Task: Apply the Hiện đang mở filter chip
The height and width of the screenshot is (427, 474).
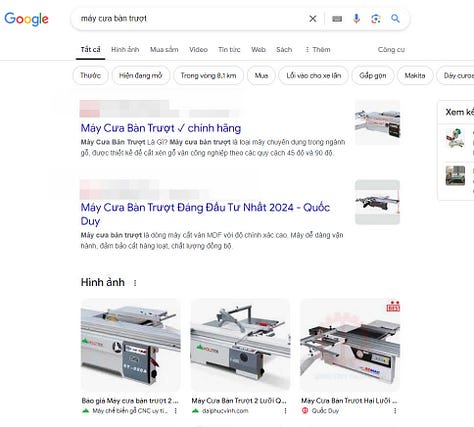Action: point(141,76)
